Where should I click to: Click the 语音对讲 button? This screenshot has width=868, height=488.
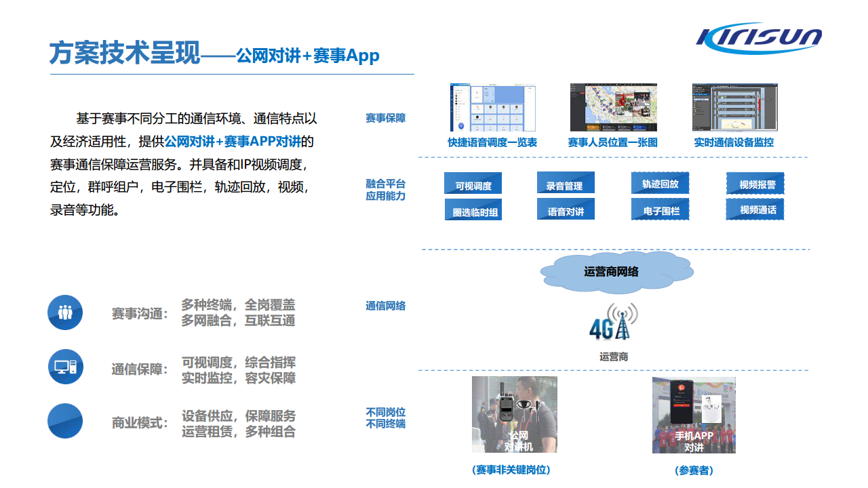[566, 210]
